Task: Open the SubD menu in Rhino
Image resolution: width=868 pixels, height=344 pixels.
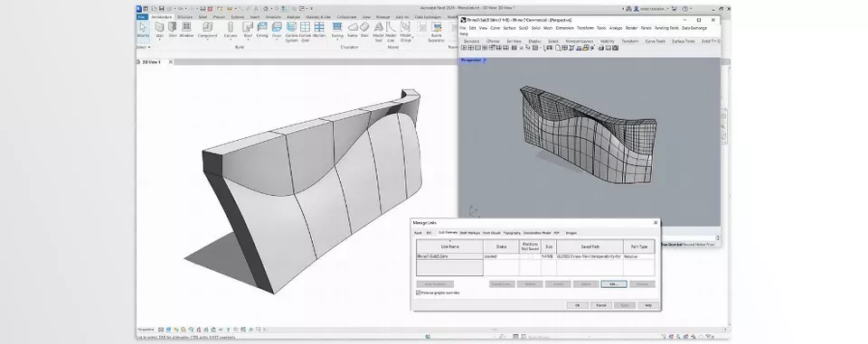Action: [x=524, y=28]
